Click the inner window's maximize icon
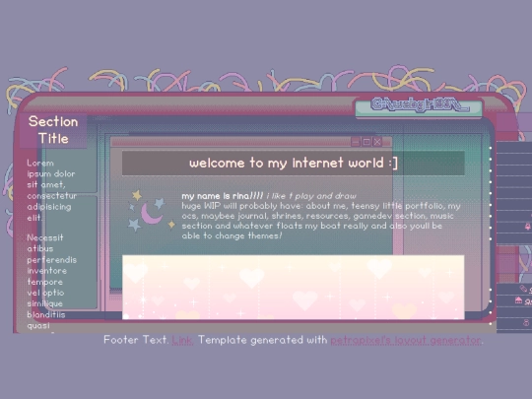The height and width of the screenshot is (399, 532). 366,142
